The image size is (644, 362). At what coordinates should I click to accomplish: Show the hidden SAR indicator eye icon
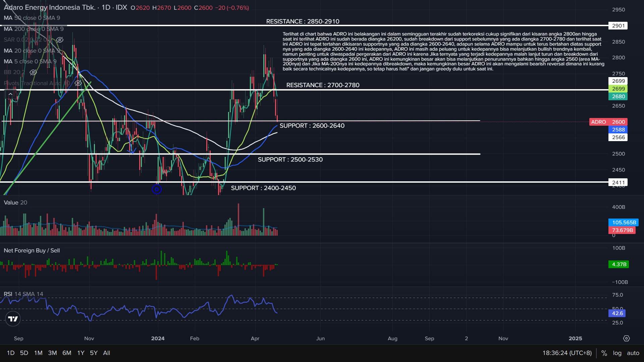[x=60, y=40]
